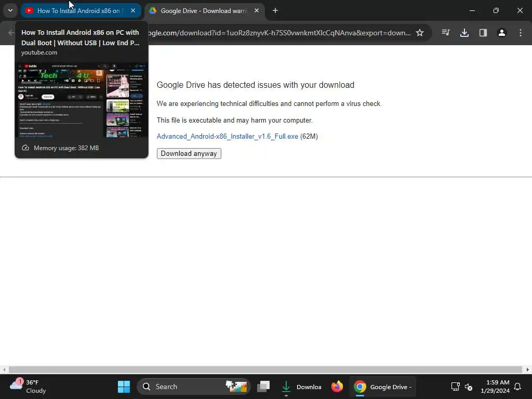Open the Chrome side panel
Viewport: 532px width, 399px height.
pos(483,33)
